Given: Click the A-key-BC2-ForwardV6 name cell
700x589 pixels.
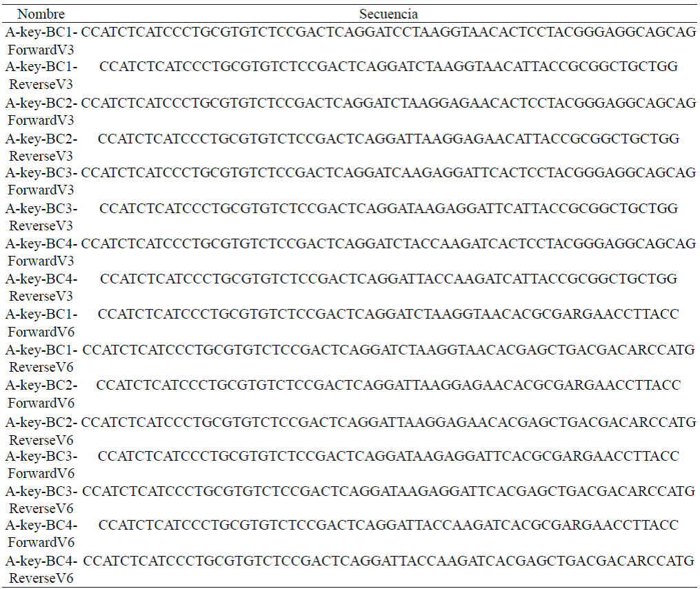Looking at the screenshot, I should coord(41,395).
